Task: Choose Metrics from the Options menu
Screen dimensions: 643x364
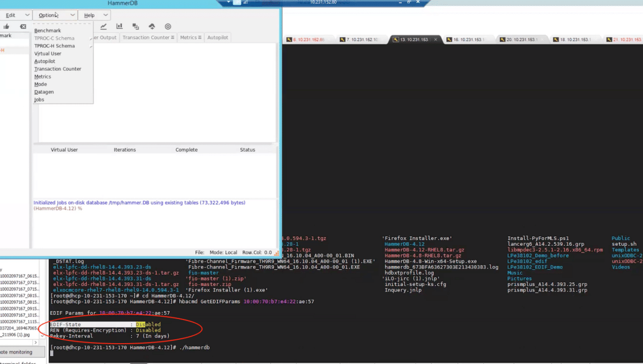Action: click(x=43, y=76)
